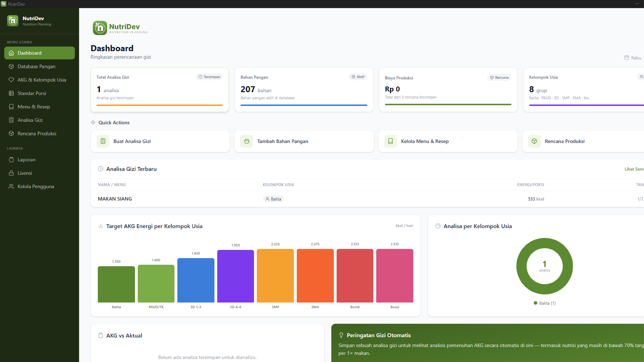Open the Kelompok Usia summary card

coord(584,90)
